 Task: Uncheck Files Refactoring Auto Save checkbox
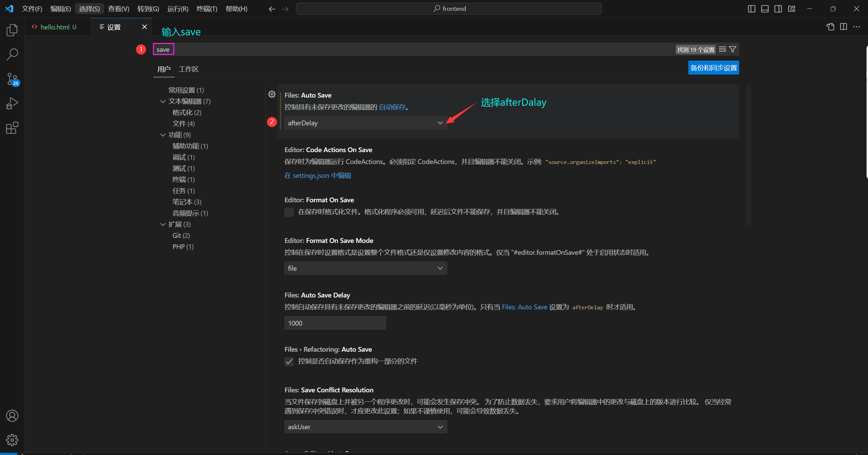pos(289,361)
